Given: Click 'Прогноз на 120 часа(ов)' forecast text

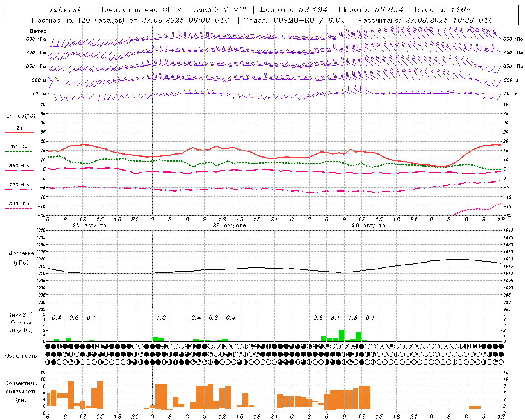Looking at the screenshot, I should click(x=79, y=20).
